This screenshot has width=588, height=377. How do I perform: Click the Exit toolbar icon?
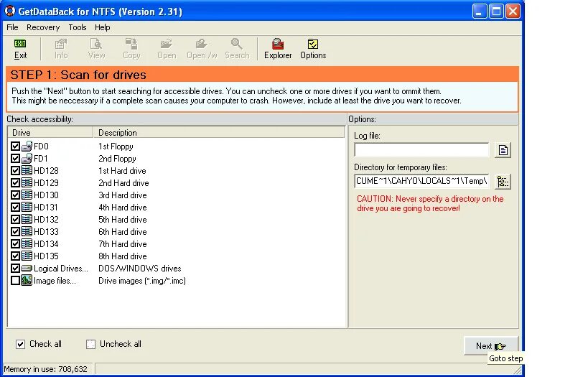(x=20, y=44)
